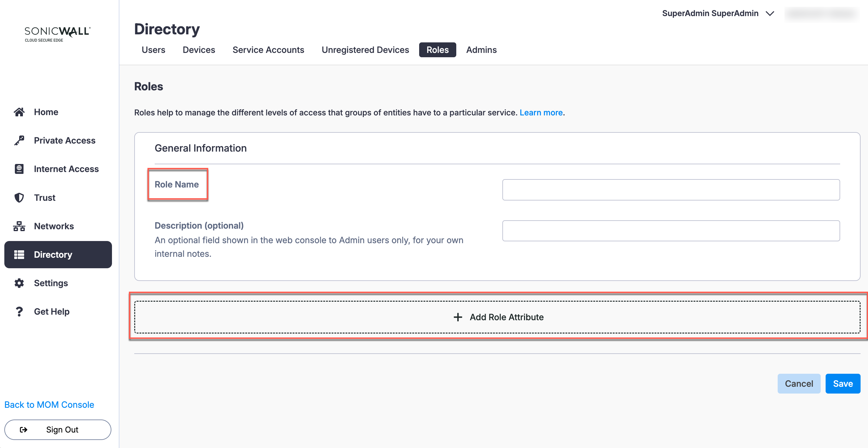Screen dimensions: 868x448
Task: Go to the Unregistered Devices tab
Action: click(x=365, y=50)
